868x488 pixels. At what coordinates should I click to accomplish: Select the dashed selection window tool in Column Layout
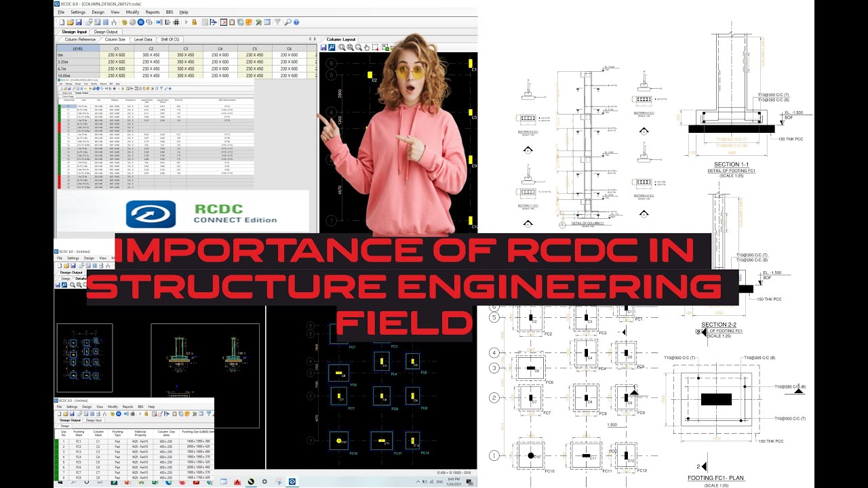click(x=375, y=47)
